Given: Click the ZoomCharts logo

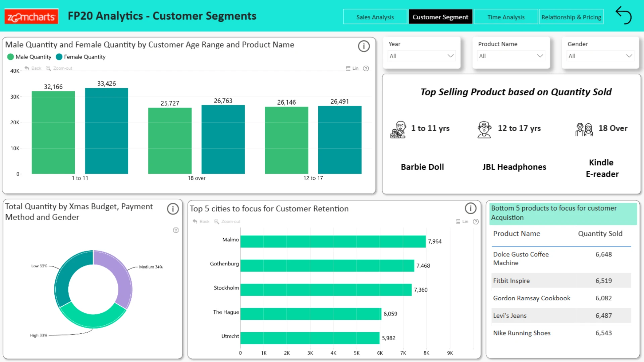Looking at the screenshot, I should pos(31,16).
